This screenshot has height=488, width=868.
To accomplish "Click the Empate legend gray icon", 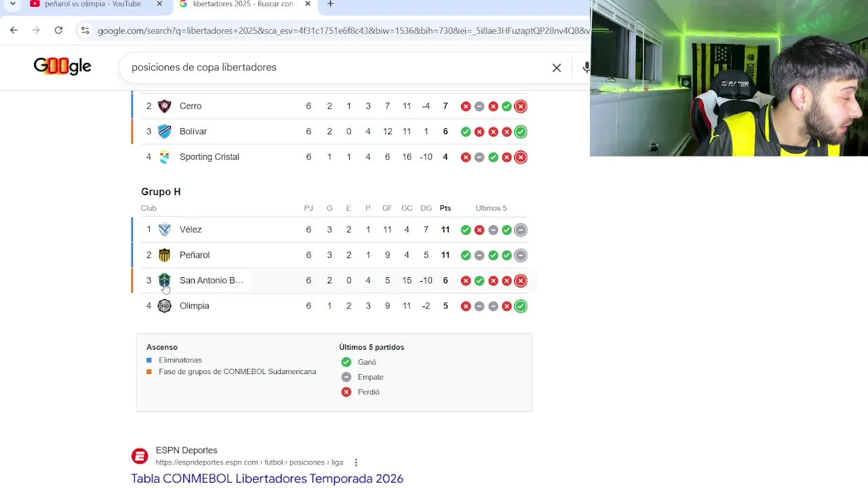I will click(x=347, y=377).
